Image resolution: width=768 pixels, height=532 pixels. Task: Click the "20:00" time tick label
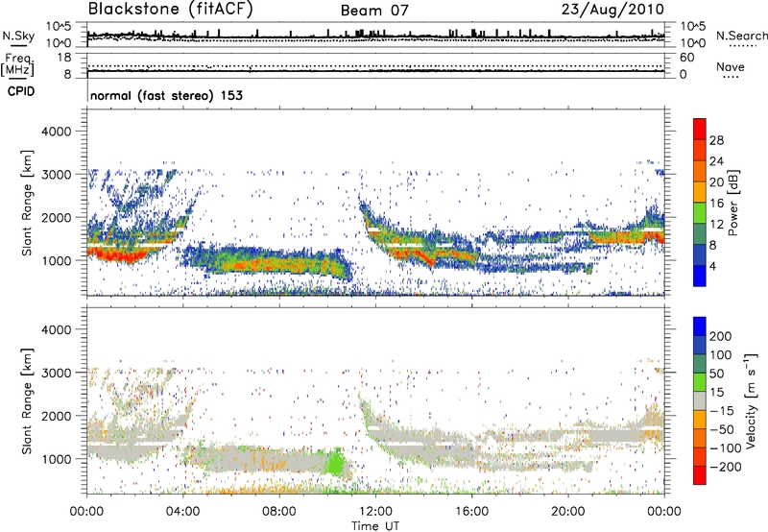click(x=567, y=512)
